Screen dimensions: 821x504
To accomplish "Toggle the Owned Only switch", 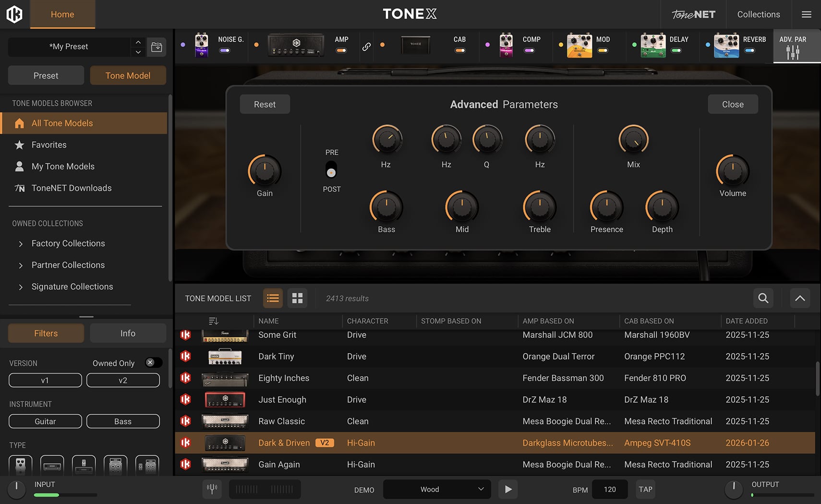I will 154,363.
